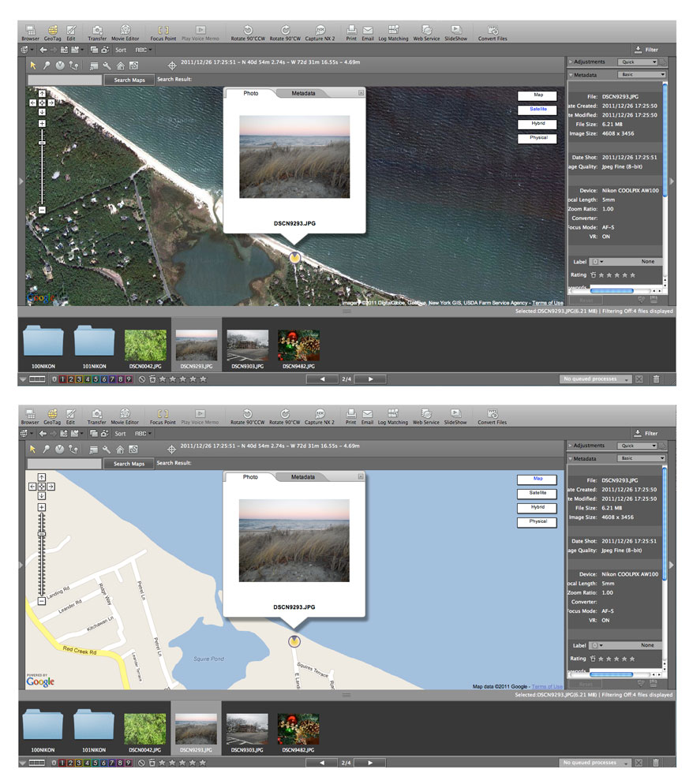Open Capture NX 2 in upper satellite-view window
The image size is (693, 784).
(320, 32)
